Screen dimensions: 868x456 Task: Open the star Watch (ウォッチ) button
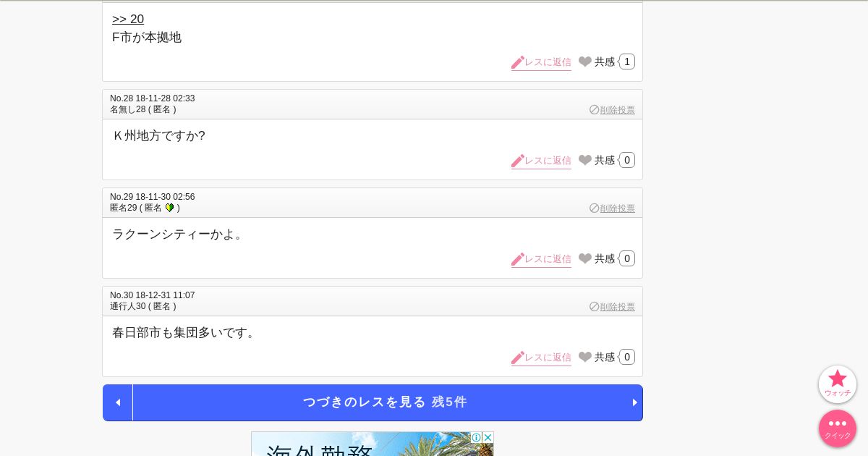[838, 384]
